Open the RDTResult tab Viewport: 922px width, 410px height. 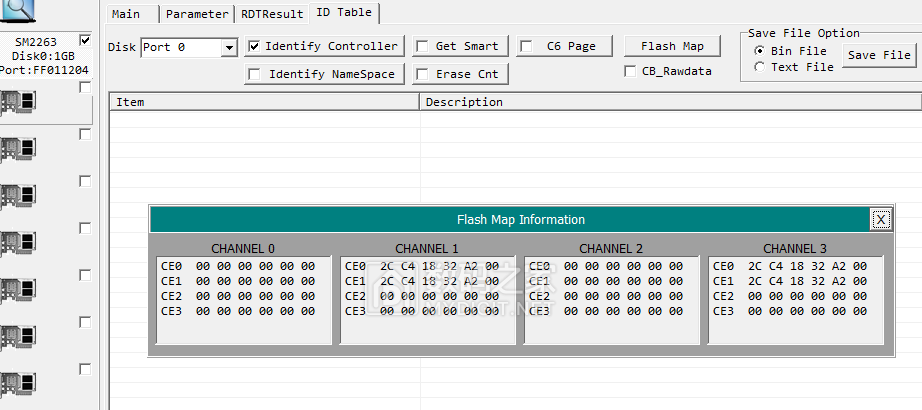coord(272,14)
